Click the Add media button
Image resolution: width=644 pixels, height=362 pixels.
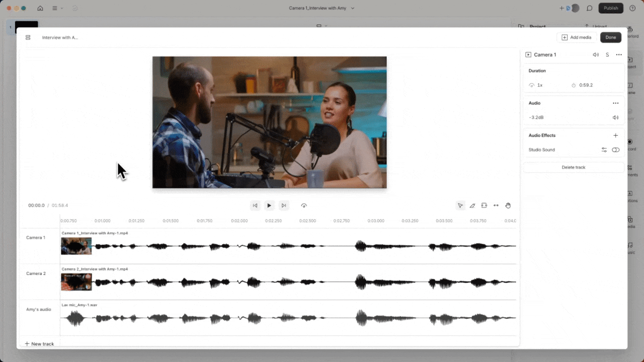[x=577, y=38]
